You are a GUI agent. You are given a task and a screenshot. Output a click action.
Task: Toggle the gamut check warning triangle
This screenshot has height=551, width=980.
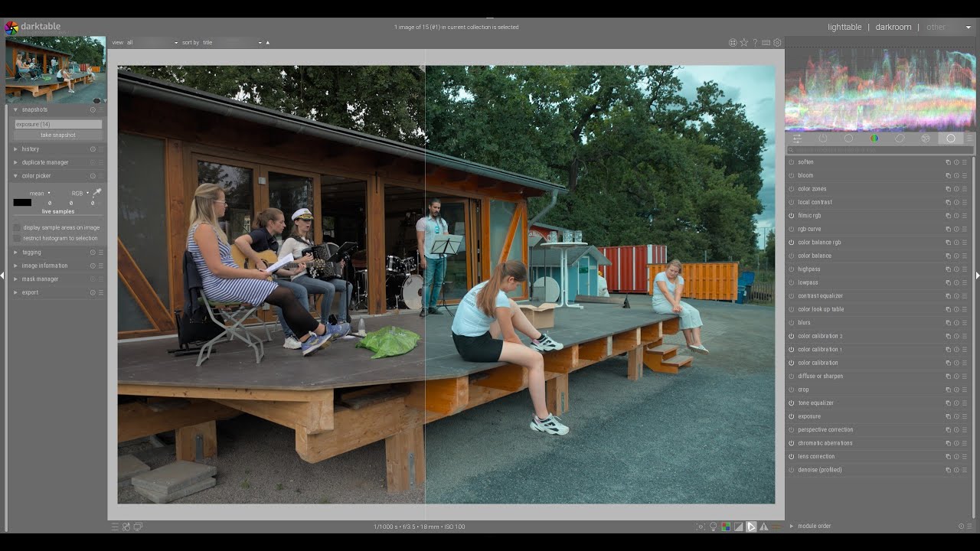(764, 527)
